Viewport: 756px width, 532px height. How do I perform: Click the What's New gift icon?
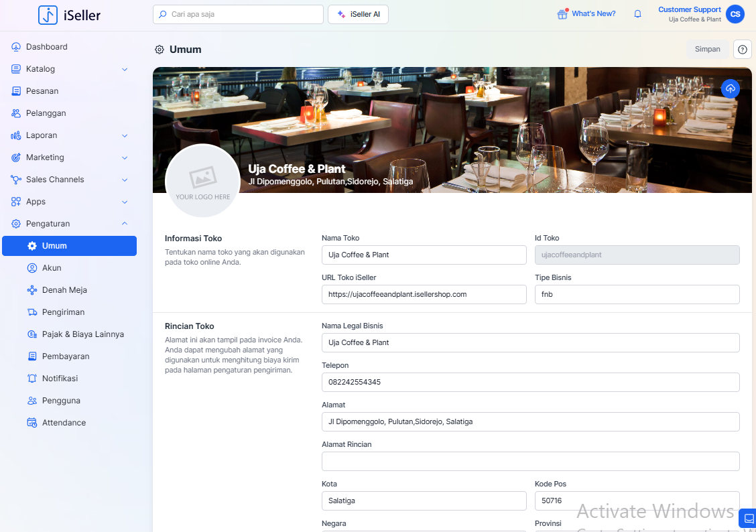coord(562,14)
